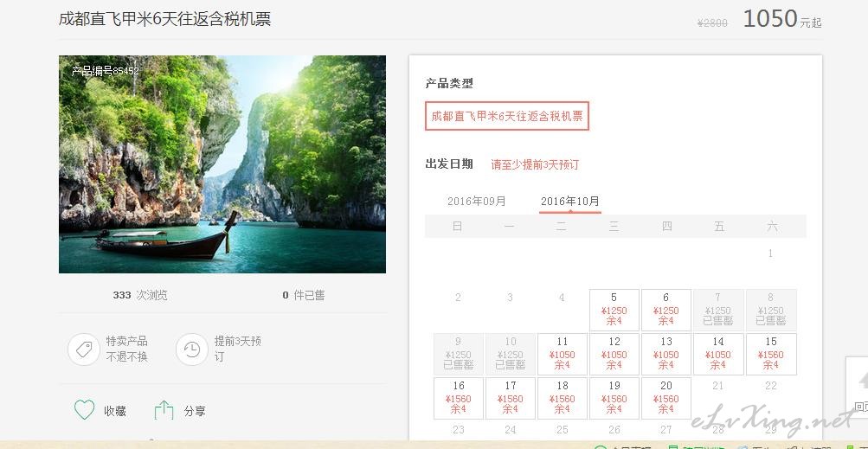
Task: Click the 提前3天预订 label
Action: tap(237, 349)
